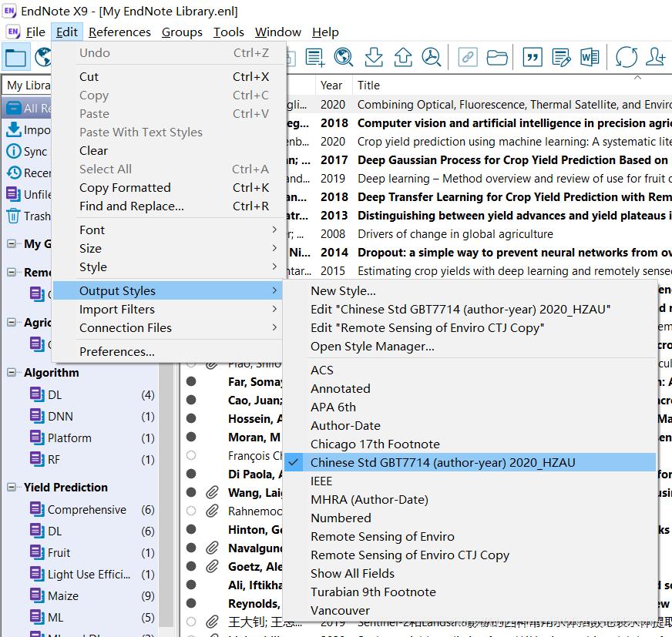The width and height of the screenshot is (672, 637).
Task: Click the Share Library person-plus icon
Action: 656,57
